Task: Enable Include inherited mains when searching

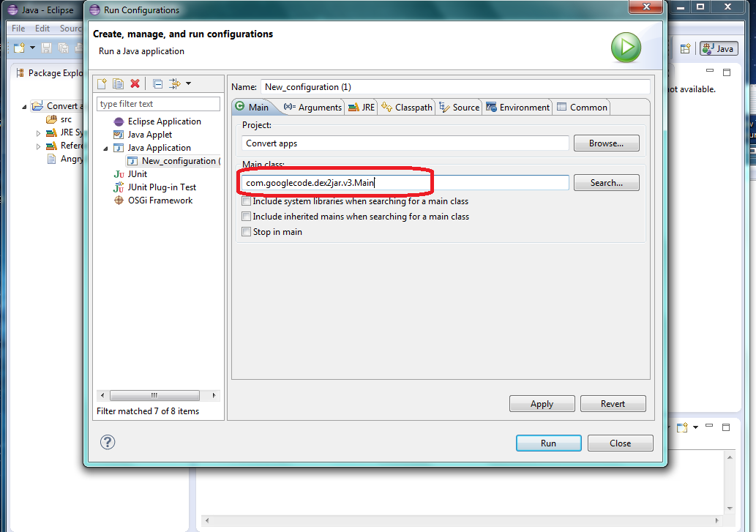Action: tap(247, 217)
